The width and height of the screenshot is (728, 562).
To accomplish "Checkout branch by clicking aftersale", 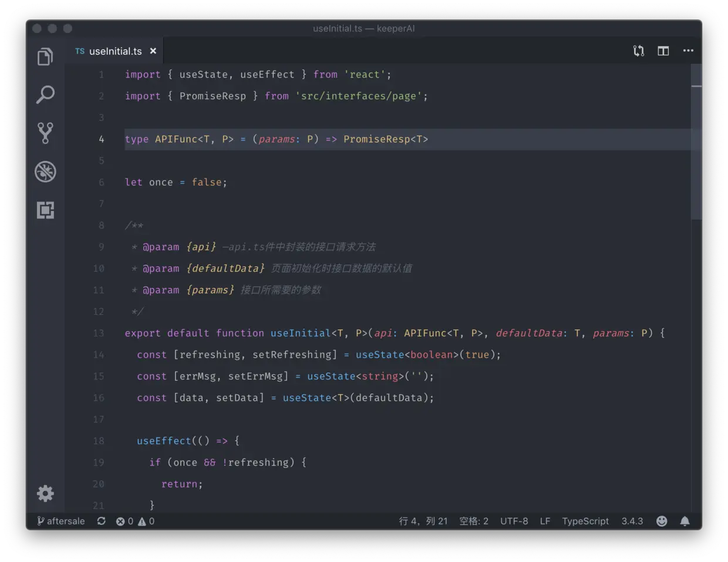I will pyautogui.click(x=60, y=521).
